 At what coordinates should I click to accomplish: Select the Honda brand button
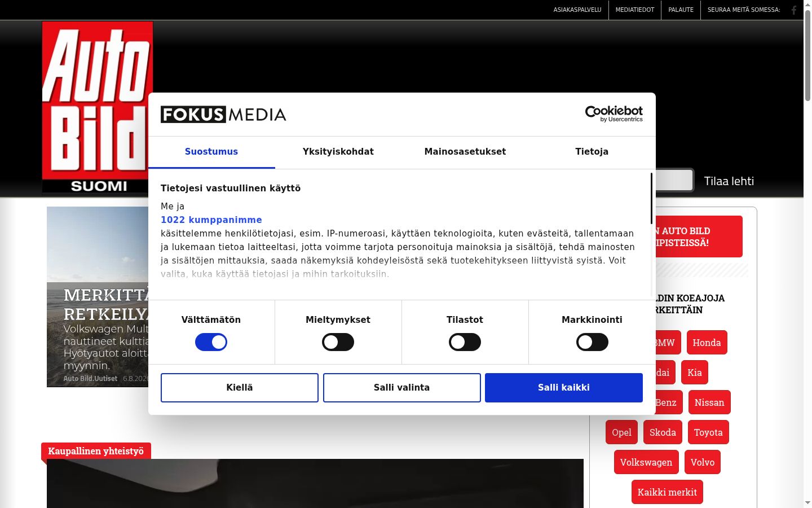click(707, 343)
